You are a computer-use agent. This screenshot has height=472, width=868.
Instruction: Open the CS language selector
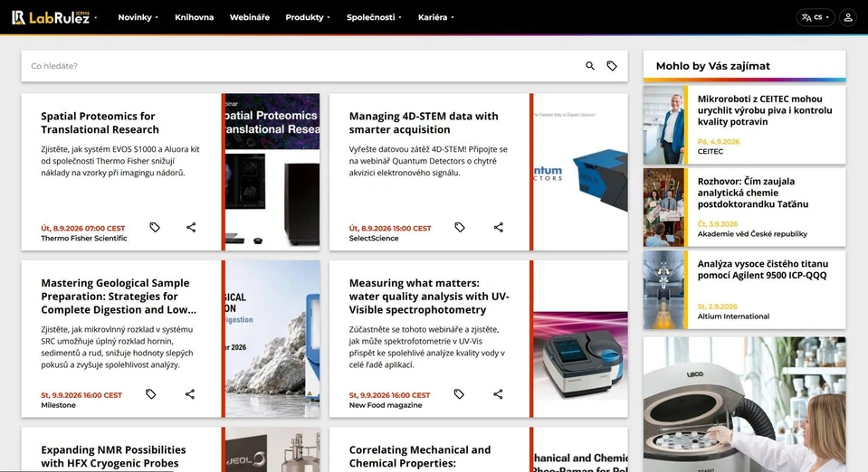(x=815, y=17)
